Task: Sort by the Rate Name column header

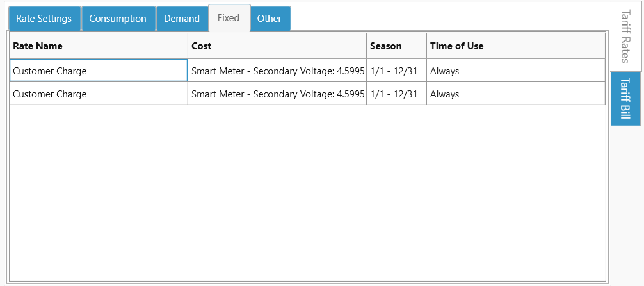Action: tap(99, 46)
